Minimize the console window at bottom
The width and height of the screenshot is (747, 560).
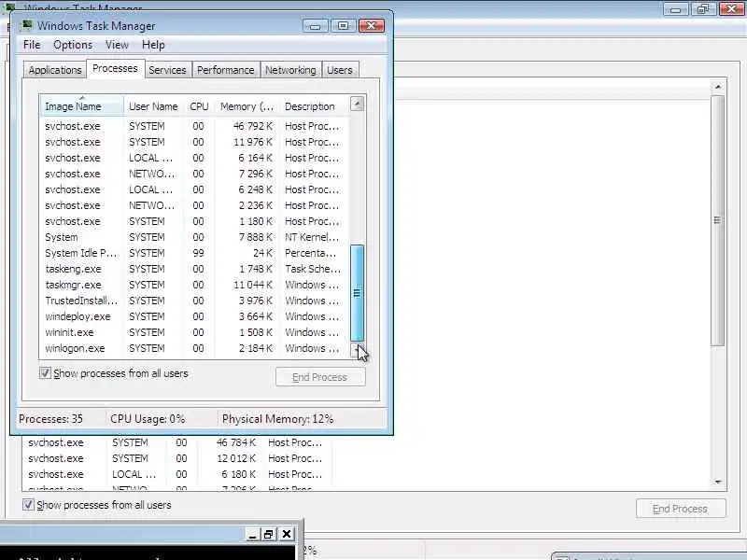tap(252, 534)
